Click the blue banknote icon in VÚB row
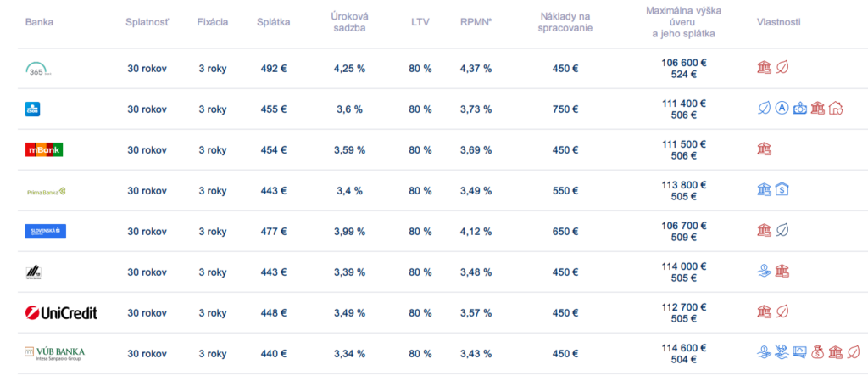This screenshot has height=387, width=868. [799, 352]
